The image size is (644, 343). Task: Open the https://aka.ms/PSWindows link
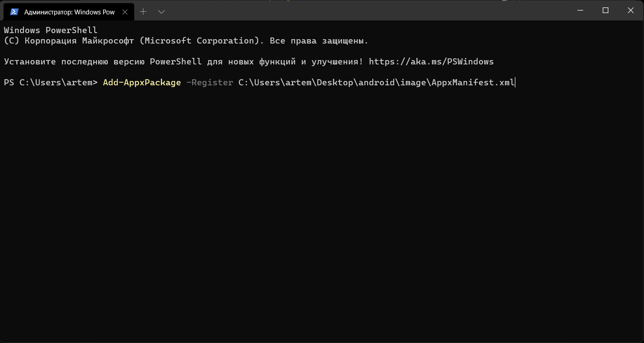click(x=431, y=62)
